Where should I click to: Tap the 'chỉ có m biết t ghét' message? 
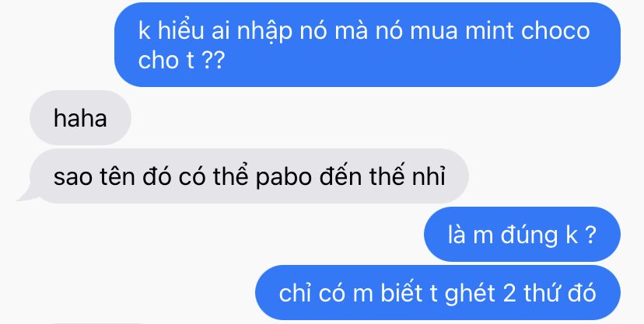point(438,292)
